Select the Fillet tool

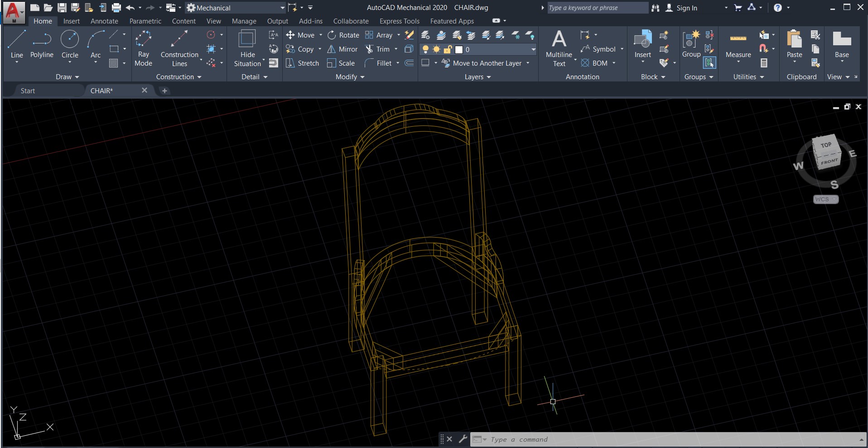coord(378,63)
